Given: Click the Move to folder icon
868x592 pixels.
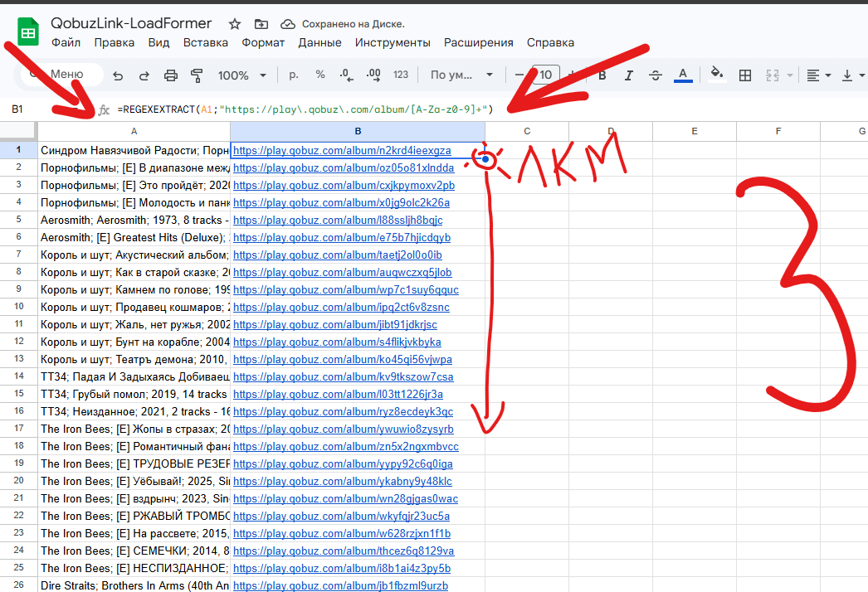Looking at the screenshot, I should (x=261, y=24).
